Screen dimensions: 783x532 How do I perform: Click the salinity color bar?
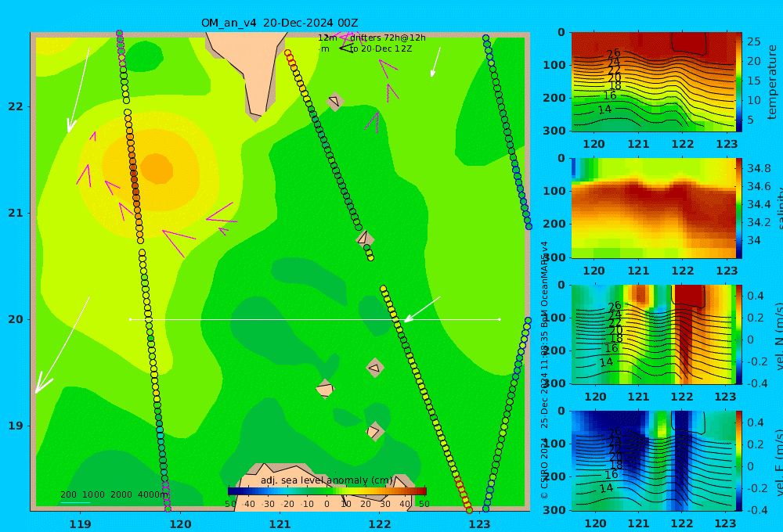[739, 208]
